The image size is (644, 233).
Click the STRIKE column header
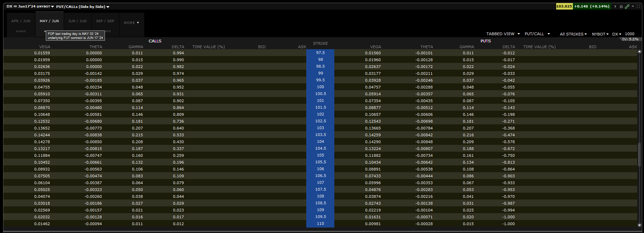(320, 43)
